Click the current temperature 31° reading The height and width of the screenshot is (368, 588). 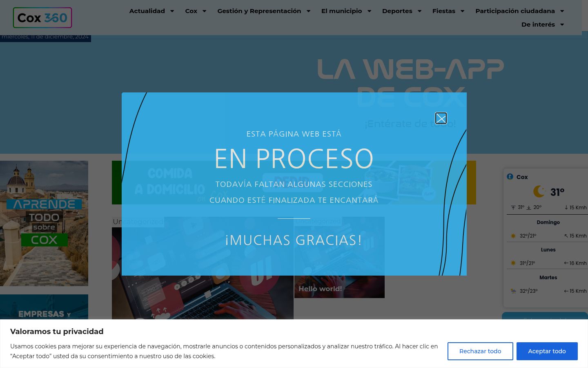click(557, 192)
